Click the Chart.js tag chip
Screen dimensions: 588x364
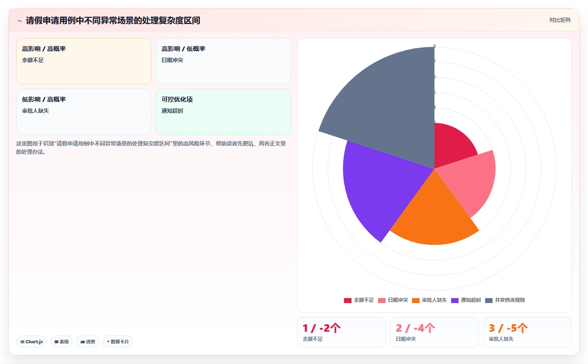[32, 342]
